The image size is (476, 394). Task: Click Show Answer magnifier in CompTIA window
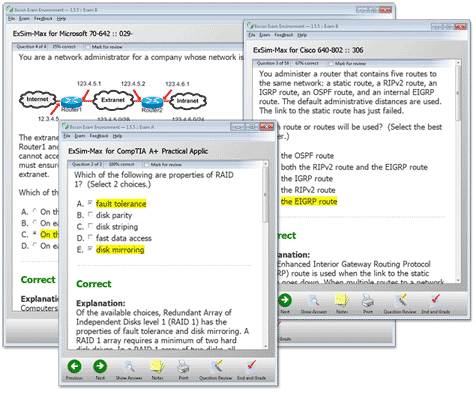[x=129, y=367]
